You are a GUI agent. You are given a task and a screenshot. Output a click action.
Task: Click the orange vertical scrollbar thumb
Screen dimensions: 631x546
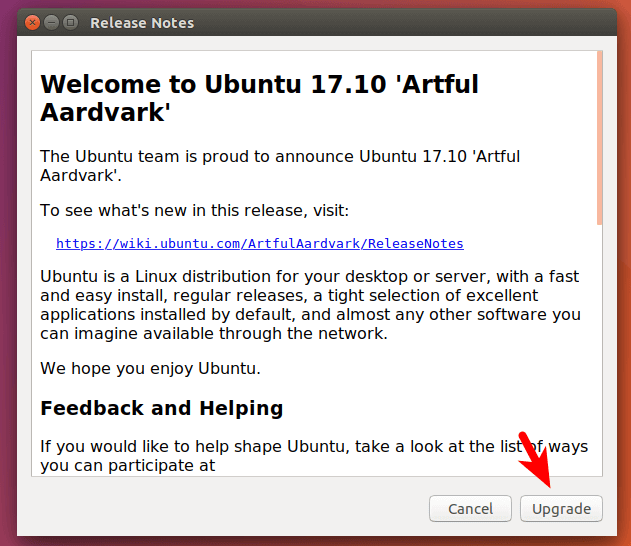click(x=599, y=138)
